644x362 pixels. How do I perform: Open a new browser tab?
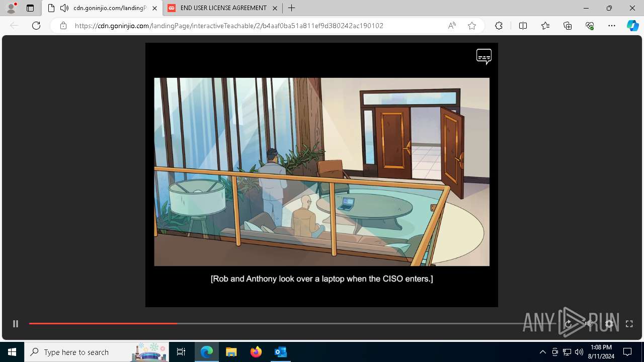click(292, 8)
